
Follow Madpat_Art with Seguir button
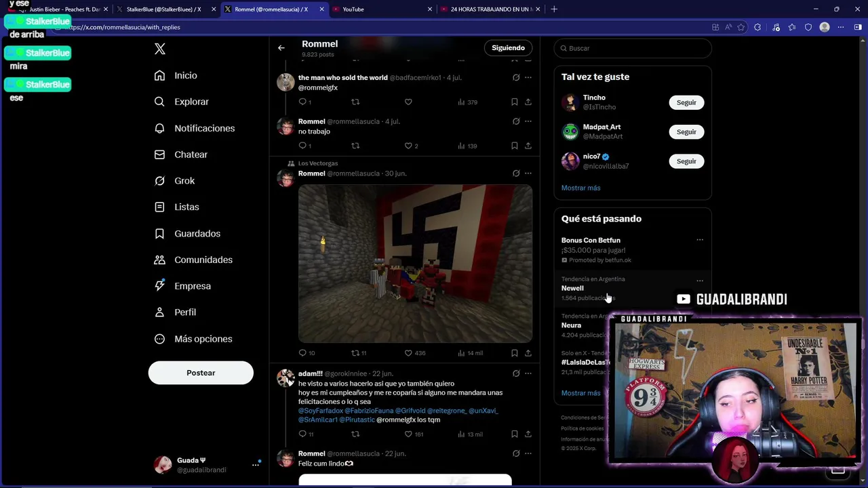point(686,132)
